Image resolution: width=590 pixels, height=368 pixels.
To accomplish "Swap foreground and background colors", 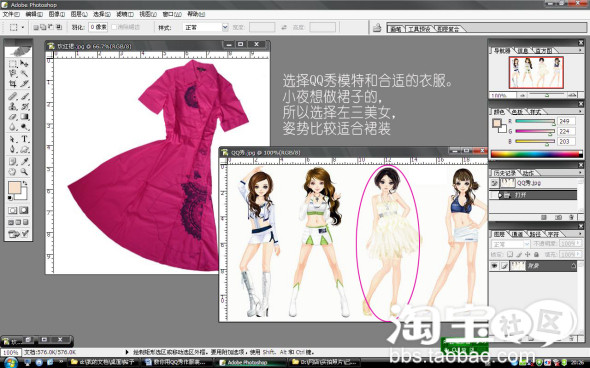I will click(x=25, y=183).
